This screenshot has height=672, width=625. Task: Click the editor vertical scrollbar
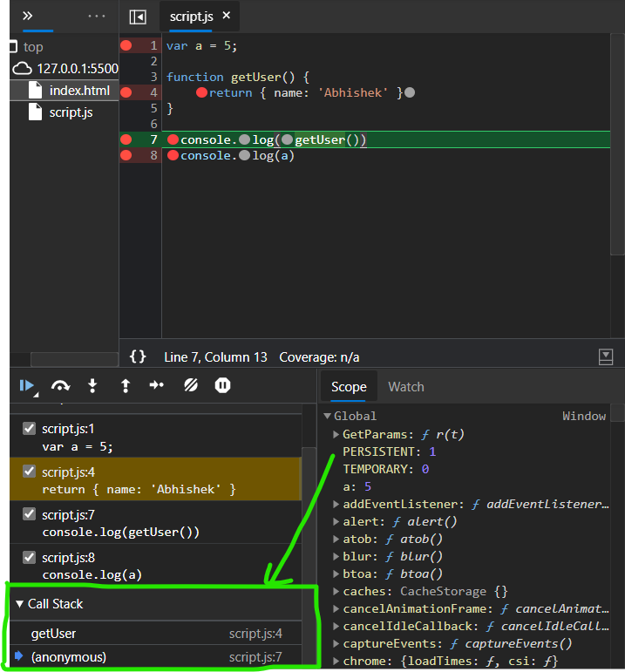617,145
